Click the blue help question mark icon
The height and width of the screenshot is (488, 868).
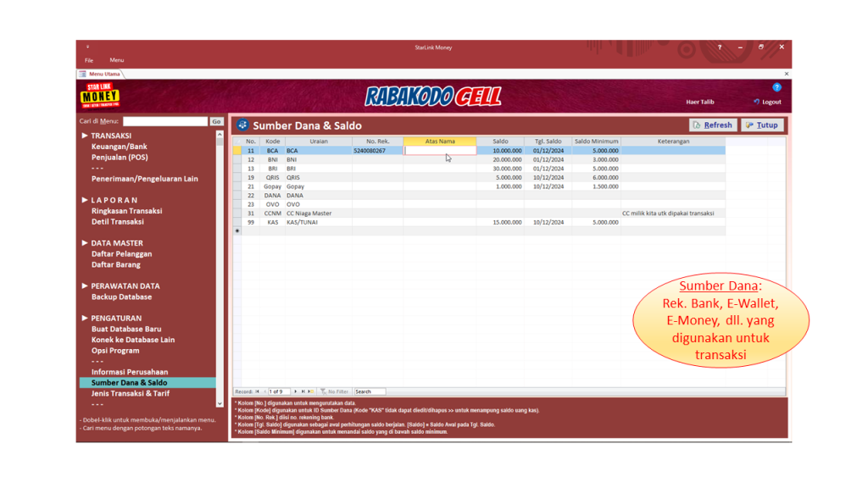tap(776, 87)
